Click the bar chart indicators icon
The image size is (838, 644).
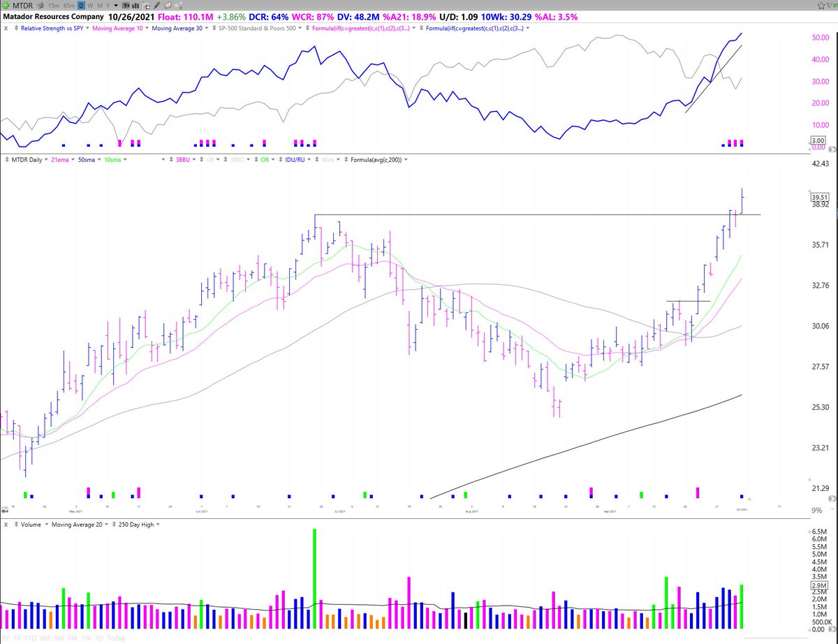(135, 6)
